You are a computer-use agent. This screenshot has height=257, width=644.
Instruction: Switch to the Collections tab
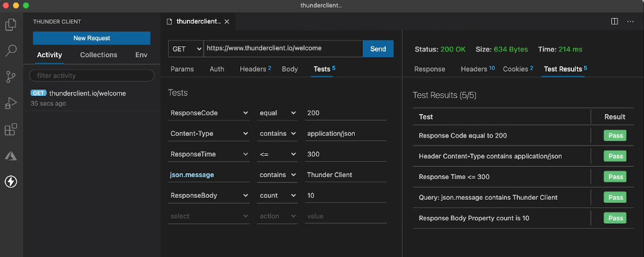99,55
